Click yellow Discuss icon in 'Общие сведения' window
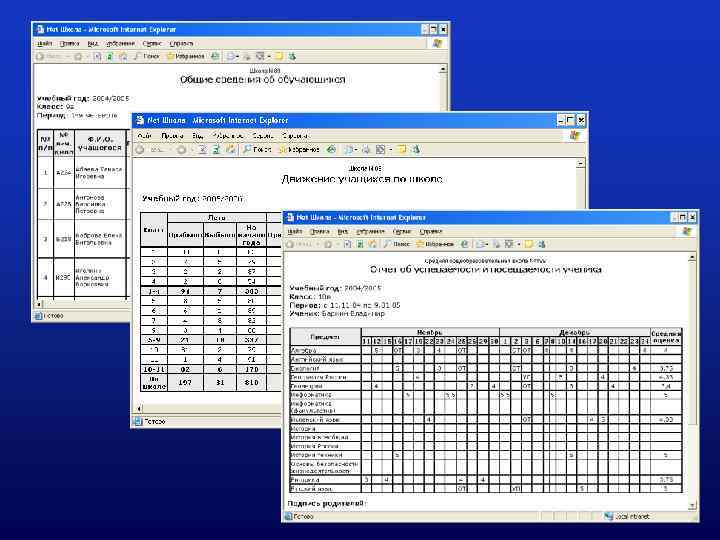720x540 pixels. pos(279,56)
